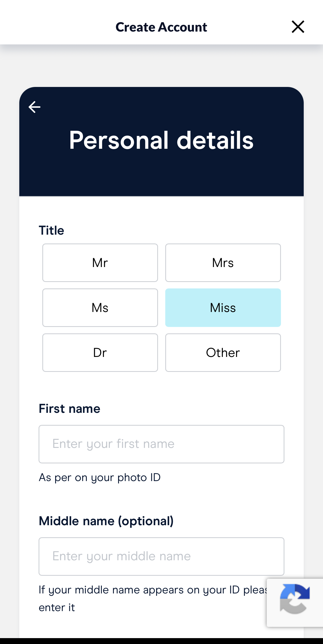Image resolution: width=323 pixels, height=644 pixels.
Task: Select the Mr title option
Action: point(100,263)
